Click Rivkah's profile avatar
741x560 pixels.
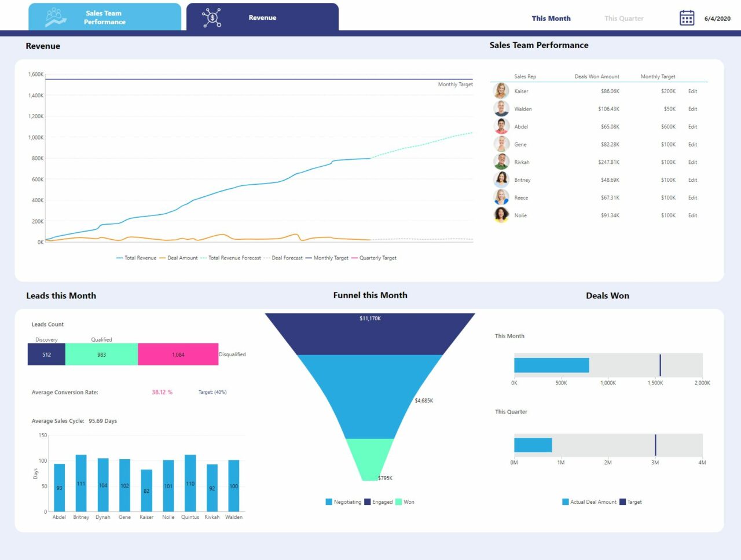(x=501, y=162)
